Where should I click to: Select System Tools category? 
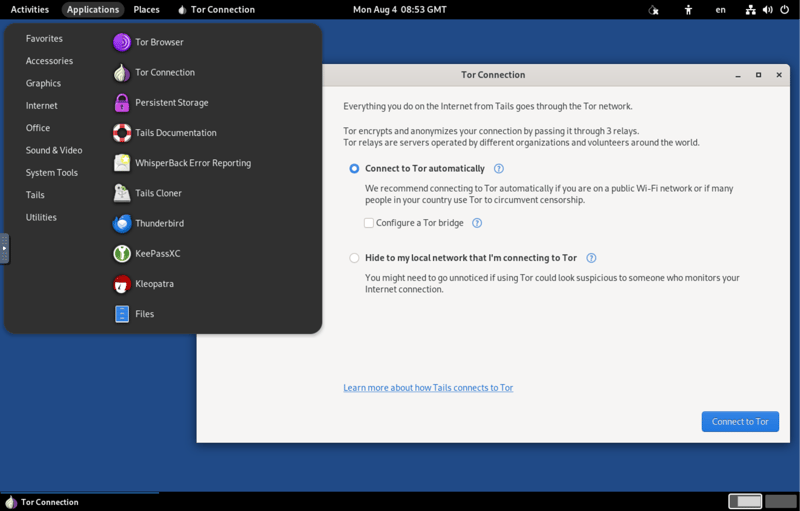coord(52,173)
